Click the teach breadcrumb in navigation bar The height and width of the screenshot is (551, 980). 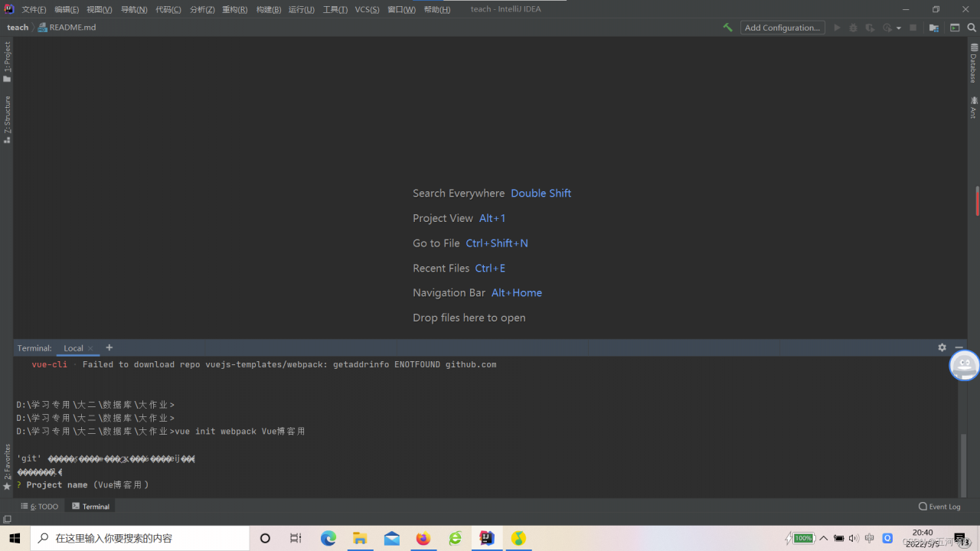click(x=18, y=28)
